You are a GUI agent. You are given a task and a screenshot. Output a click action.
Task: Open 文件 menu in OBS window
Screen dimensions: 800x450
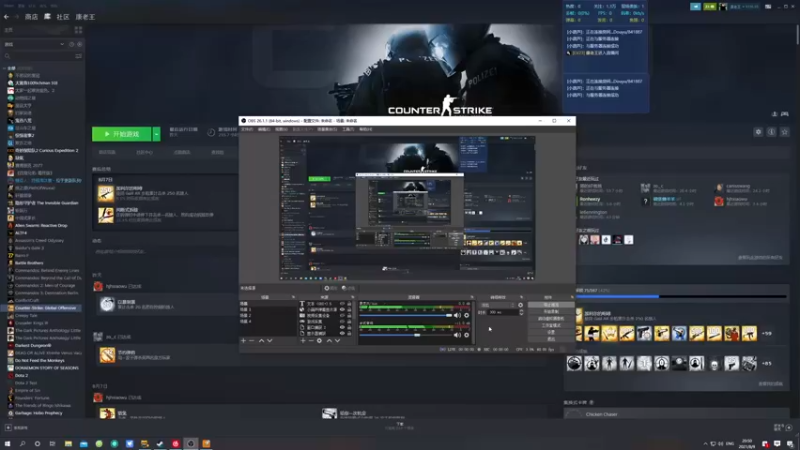247,130
